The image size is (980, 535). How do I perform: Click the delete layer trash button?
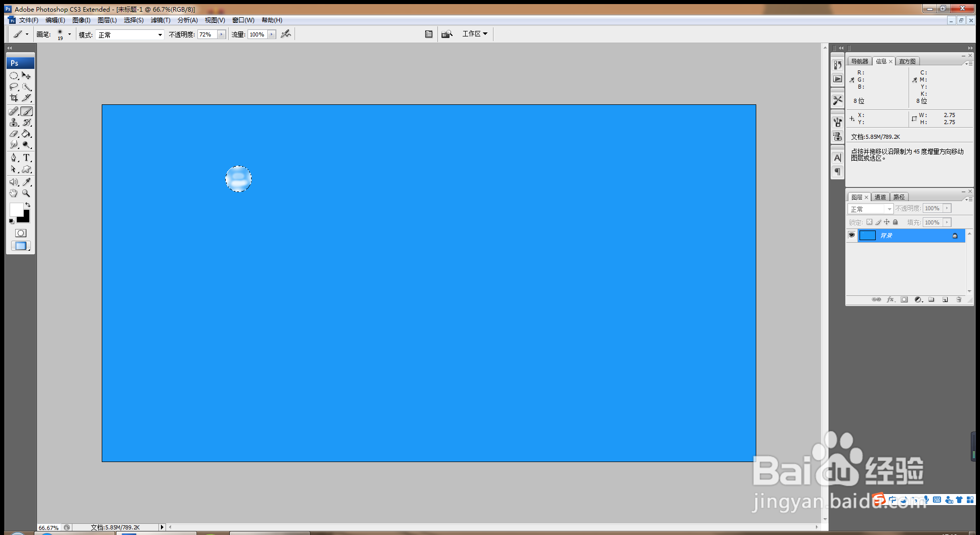tap(959, 300)
